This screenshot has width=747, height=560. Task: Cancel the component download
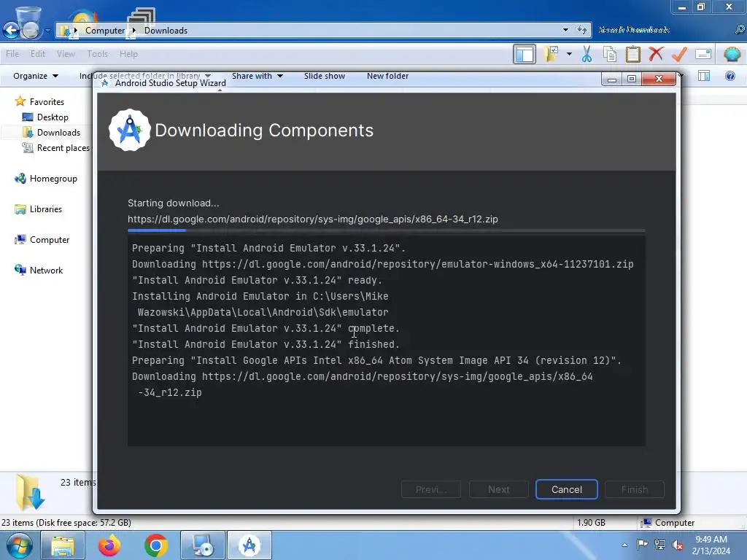pos(566,489)
